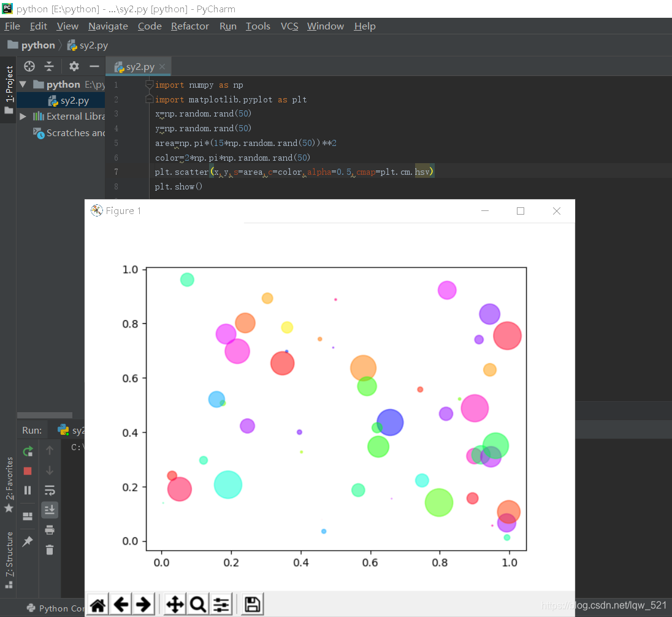The width and height of the screenshot is (672, 617).
Task: Pause output in Run panel
Action: tap(28, 490)
